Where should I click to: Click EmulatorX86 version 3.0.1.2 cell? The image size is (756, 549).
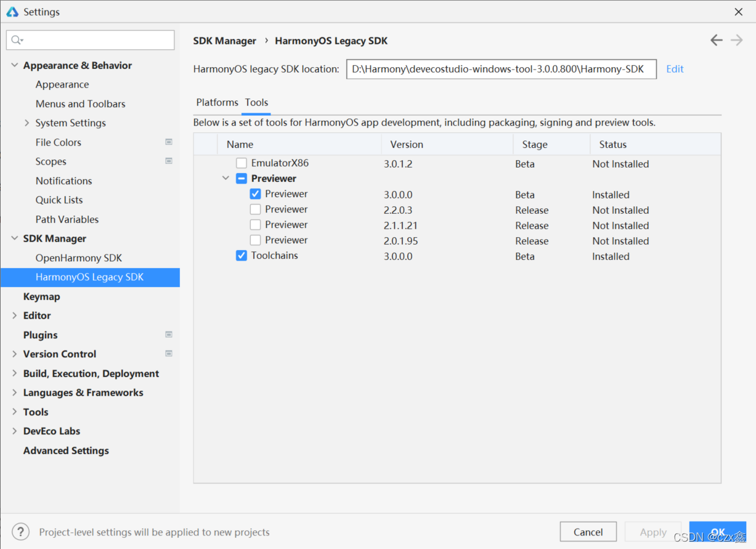click(x=398, y=164)
